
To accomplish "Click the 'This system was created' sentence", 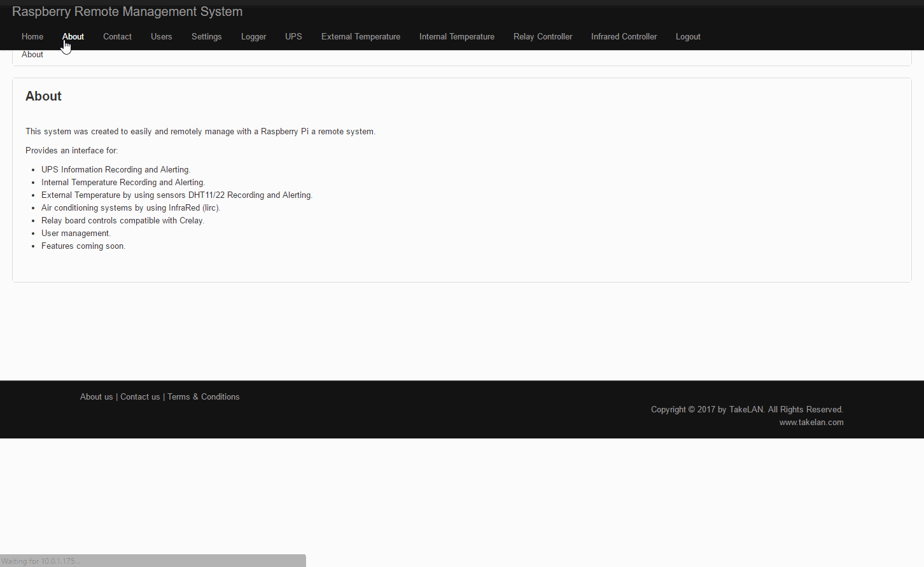I will pos(200,131).
